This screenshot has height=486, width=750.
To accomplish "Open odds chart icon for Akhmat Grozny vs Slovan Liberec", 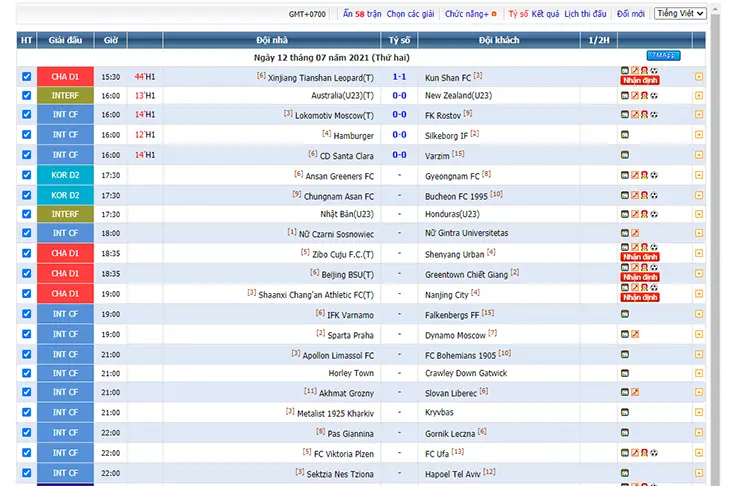I will click(x=635, y=392).
